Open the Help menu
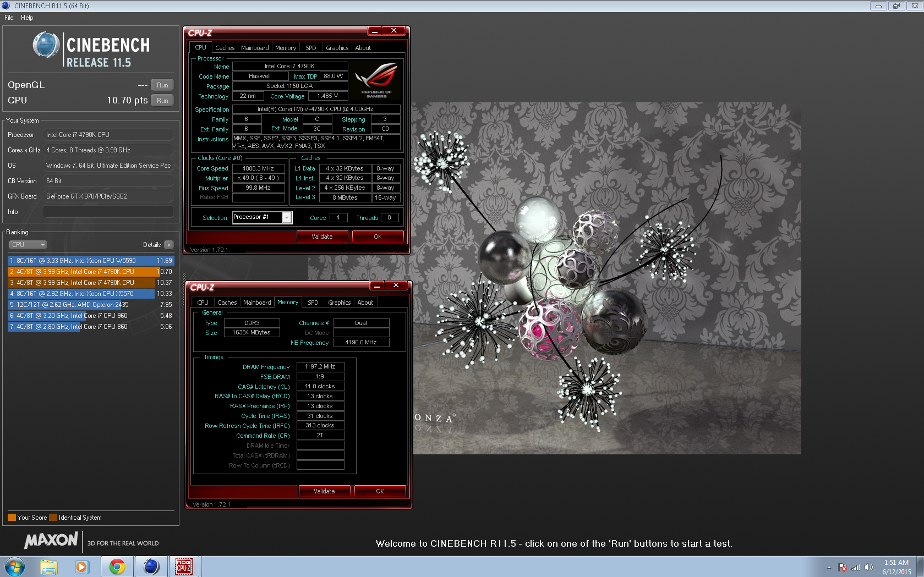The height and width of the screenshot is (577, 924). (27, 18)
